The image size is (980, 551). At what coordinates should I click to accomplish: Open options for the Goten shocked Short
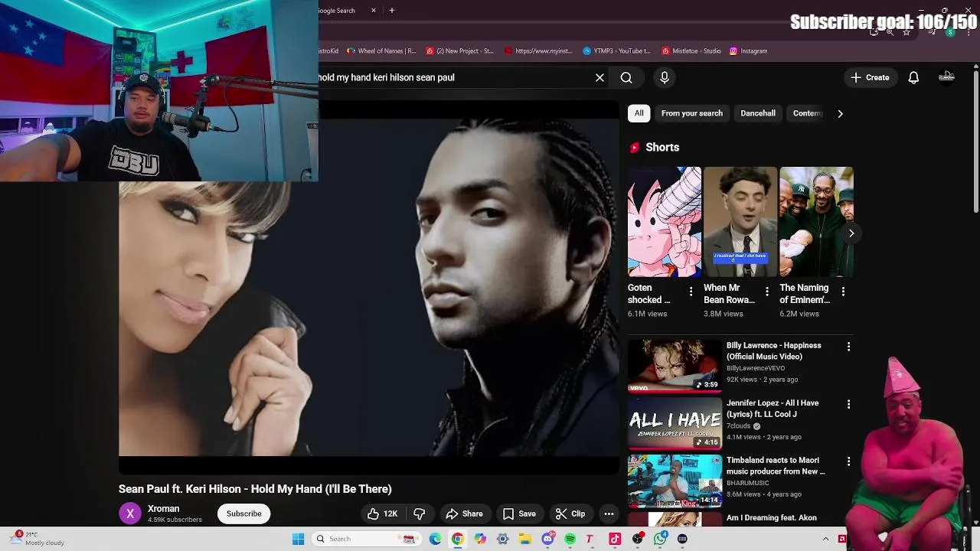(691, 292)
